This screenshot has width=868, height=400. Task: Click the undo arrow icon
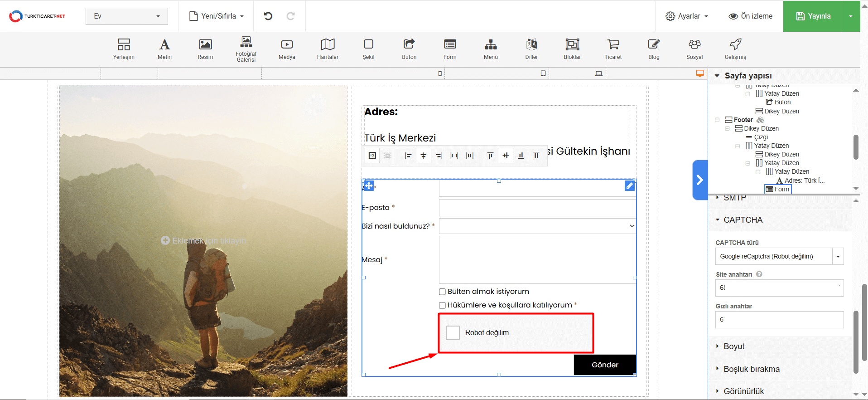pyautogui.click(x=268, y=16)
